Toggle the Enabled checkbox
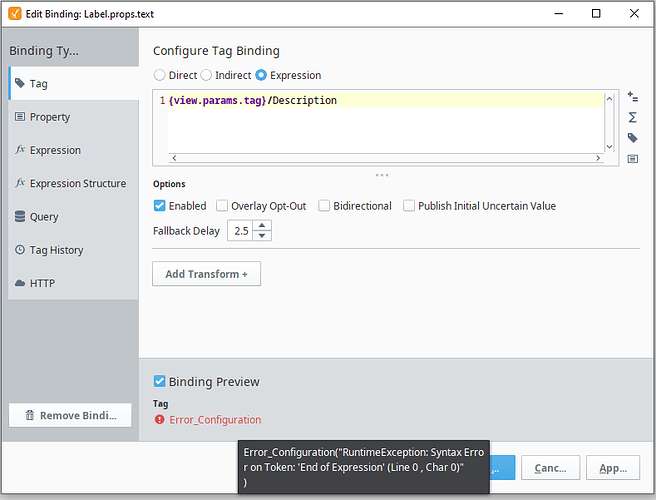 click(x=159, y=205)
